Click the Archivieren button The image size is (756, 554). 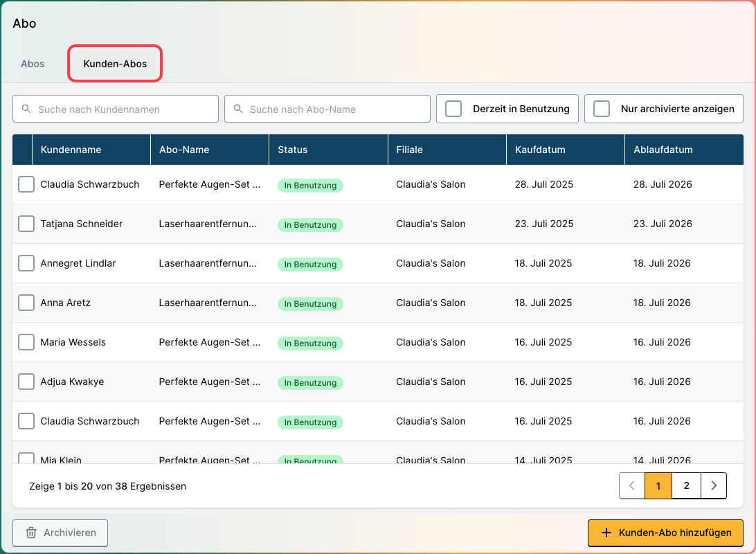click(60, 533)
